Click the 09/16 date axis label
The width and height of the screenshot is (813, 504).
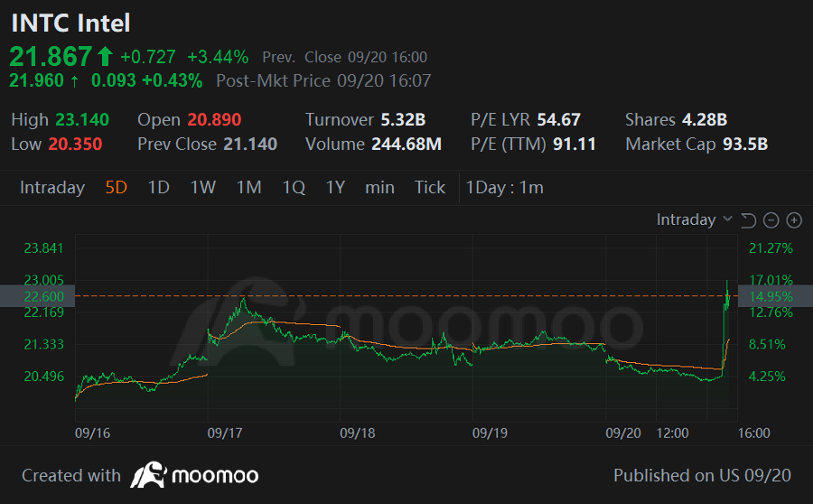click(92, 434)
